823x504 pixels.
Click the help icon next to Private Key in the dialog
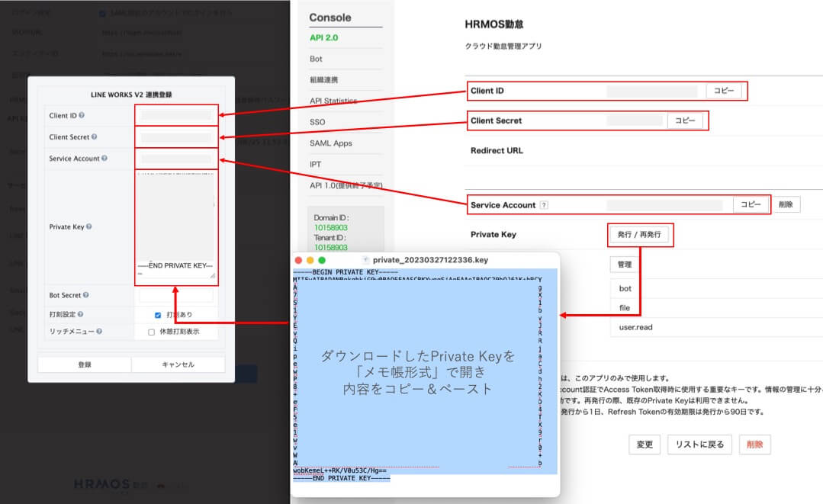(x=88, y=226)
